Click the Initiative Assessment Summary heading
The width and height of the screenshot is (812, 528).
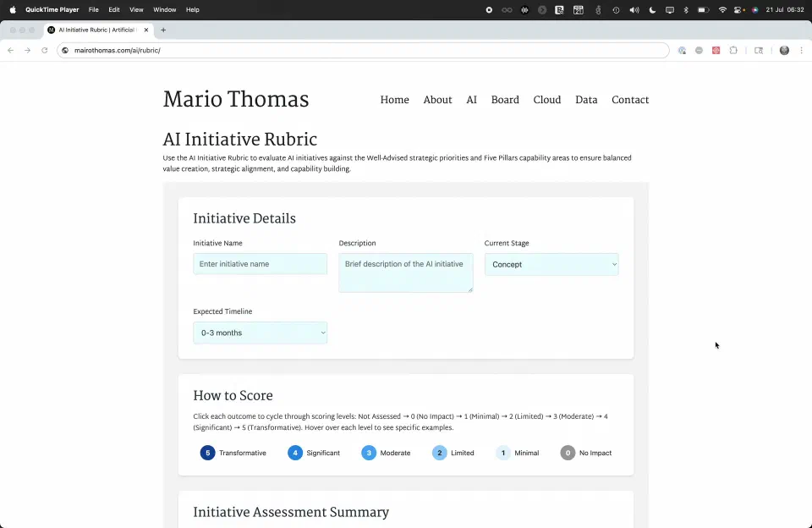pyautogui.click(x=291, y=513)
